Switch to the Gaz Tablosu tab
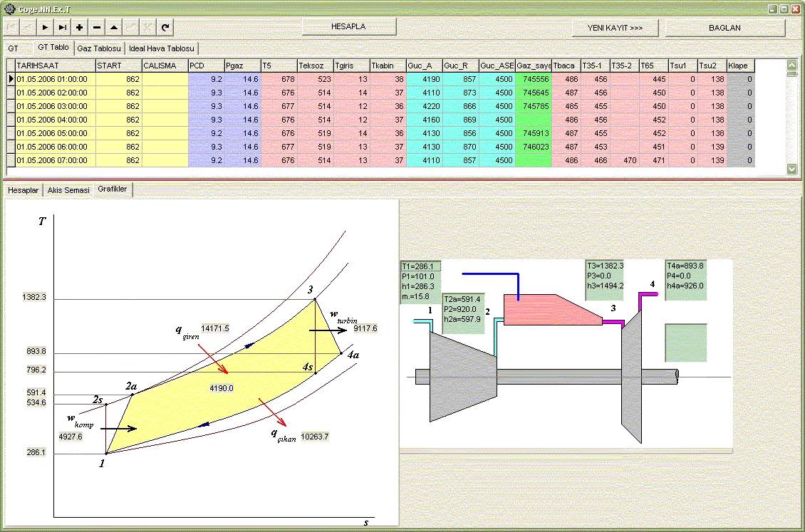The height and width of the screenshot is (532, 805). 99,48
